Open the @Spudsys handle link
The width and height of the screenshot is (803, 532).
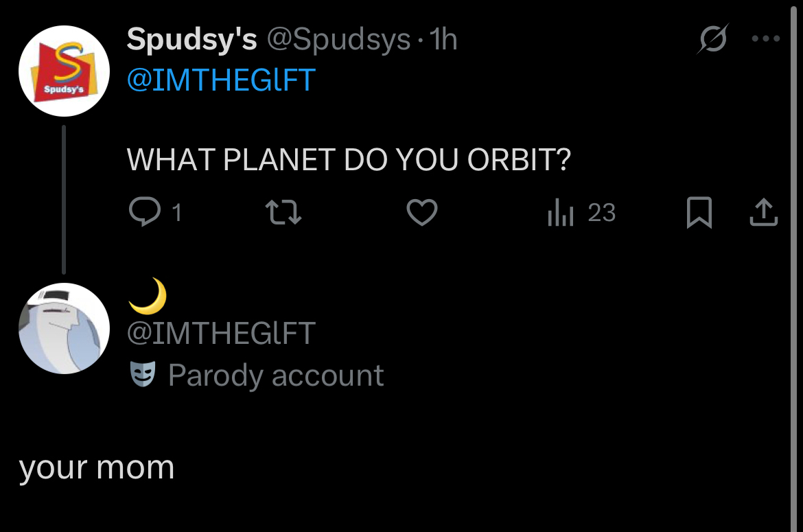pos(338,41)
